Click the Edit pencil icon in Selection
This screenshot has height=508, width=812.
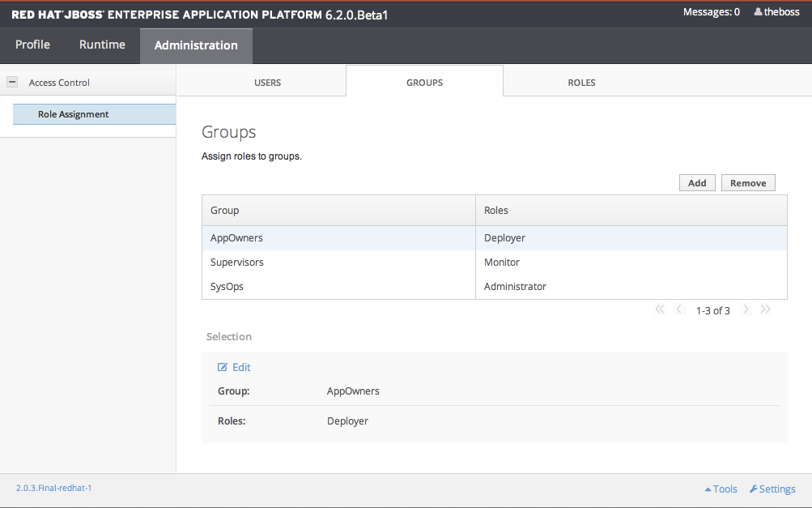pyautogui.click(x=223, y=367)
